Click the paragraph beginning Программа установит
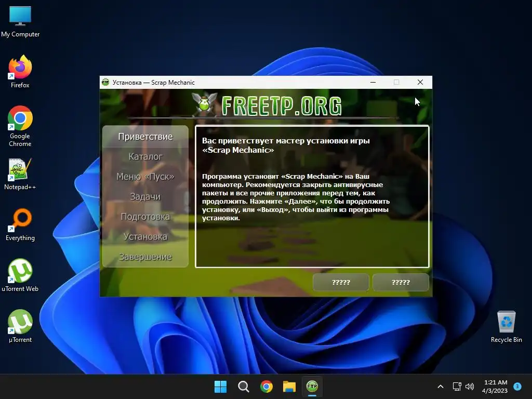532x399 pixels. coord(296,197)
